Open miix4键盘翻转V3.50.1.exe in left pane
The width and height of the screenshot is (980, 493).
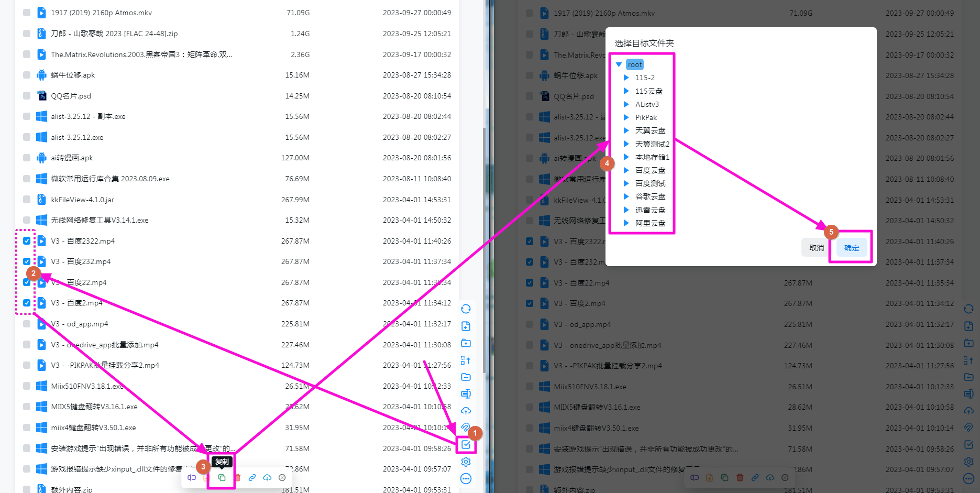pos(93,428)
